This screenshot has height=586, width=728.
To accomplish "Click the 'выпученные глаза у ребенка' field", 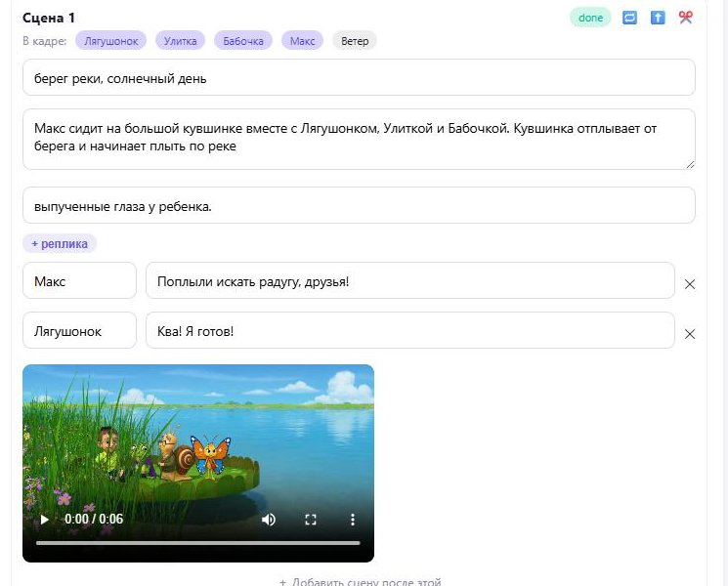I will [359, 205].
